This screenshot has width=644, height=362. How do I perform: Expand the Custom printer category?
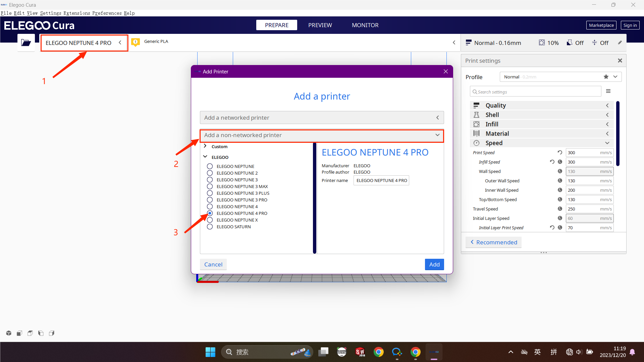(205, 146)
